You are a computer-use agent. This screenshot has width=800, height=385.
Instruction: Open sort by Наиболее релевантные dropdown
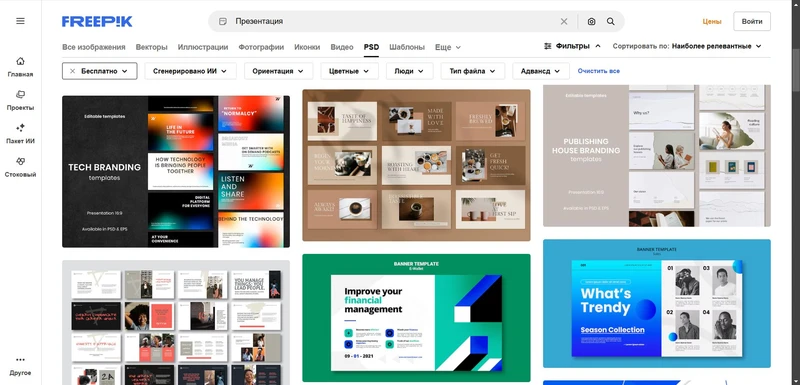[716, 46]
